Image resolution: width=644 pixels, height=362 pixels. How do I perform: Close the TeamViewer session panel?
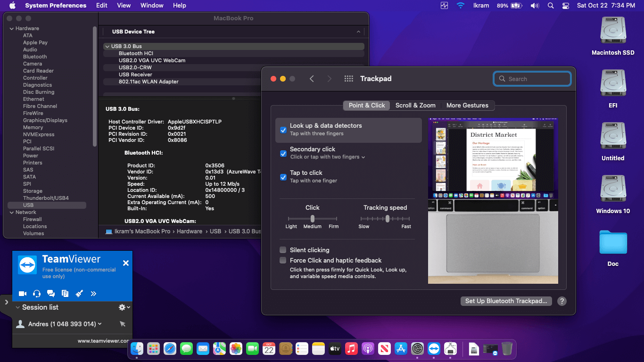pos(126,263)
